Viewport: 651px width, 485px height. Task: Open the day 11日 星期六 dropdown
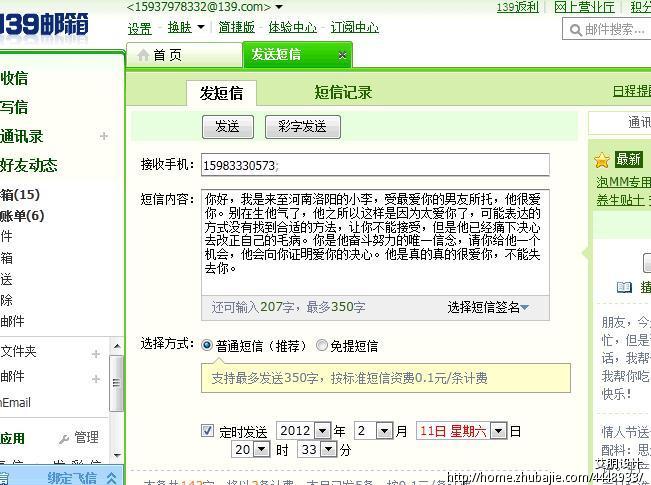pos(499,431)
